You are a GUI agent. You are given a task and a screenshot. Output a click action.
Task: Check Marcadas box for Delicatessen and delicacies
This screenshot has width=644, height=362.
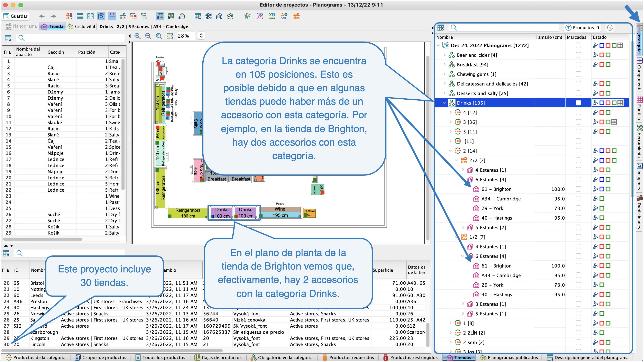click(578, 84)
